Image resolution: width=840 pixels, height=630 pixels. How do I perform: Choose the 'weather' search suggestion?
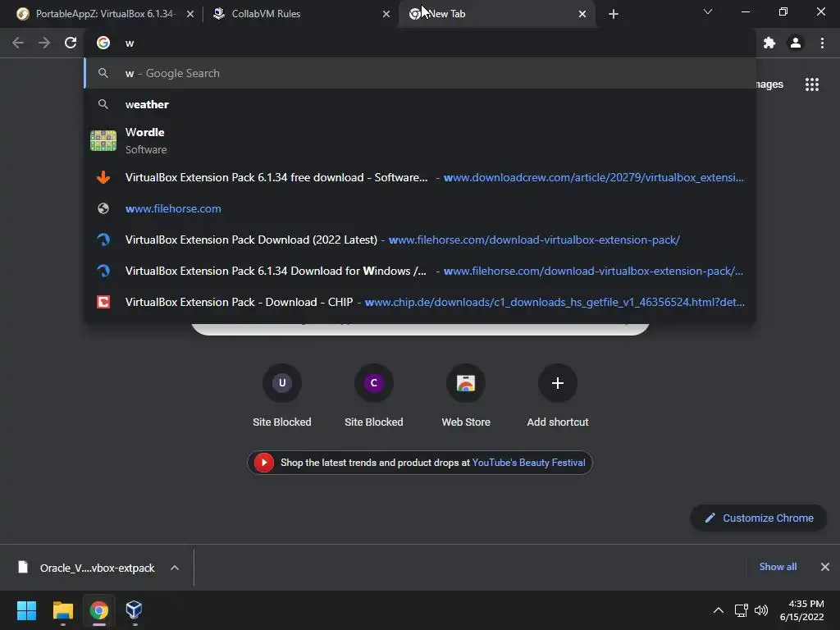[x=420, y=104]
